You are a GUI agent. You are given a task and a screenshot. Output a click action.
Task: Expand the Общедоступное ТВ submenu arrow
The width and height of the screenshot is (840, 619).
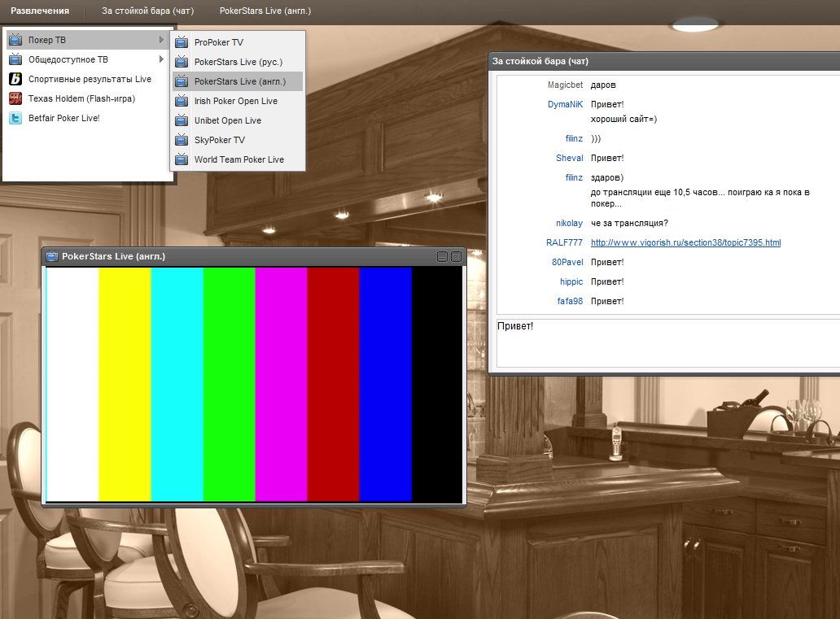(161, 59)
